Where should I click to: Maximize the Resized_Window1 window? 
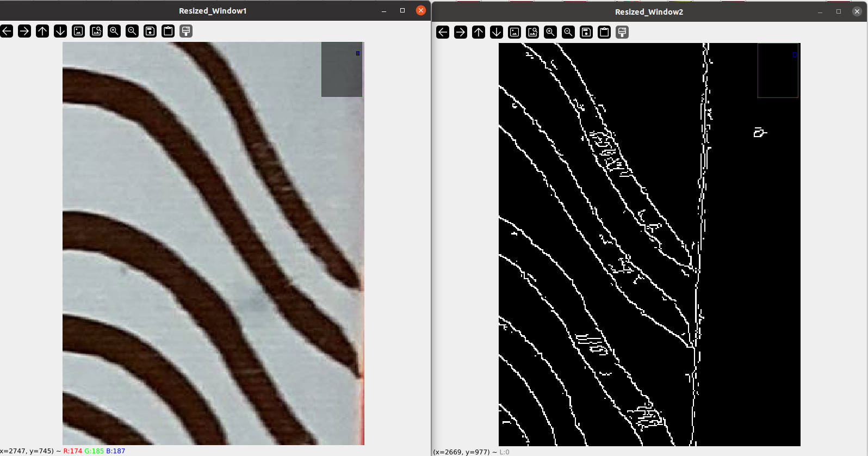coord(402,10)
